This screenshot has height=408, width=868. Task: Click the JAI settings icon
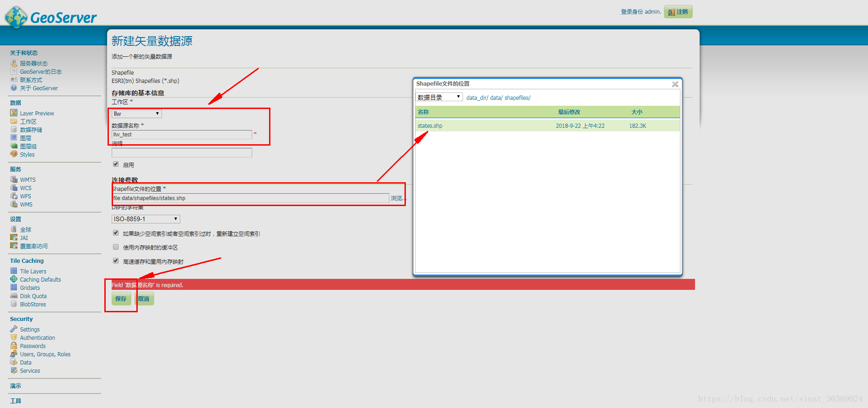14,238
